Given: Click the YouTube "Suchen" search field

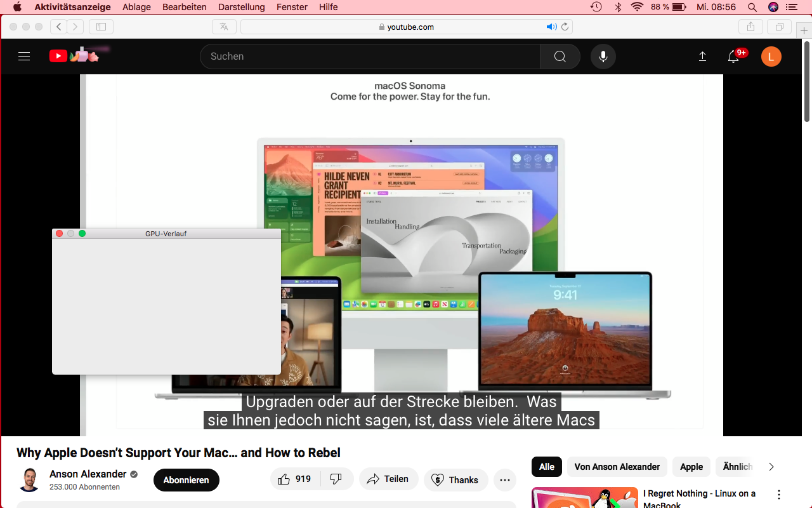Looking at the screenshot, I should click(x=370, y=57).
